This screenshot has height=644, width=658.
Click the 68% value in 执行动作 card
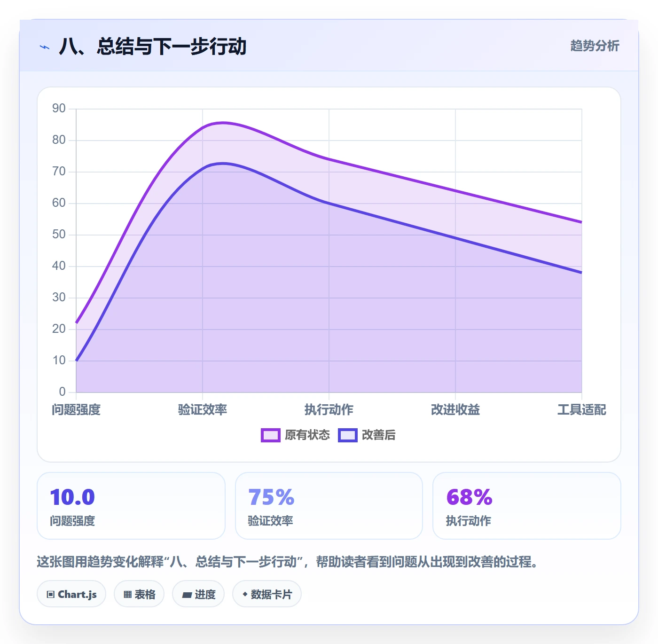(x=469, y=497)
